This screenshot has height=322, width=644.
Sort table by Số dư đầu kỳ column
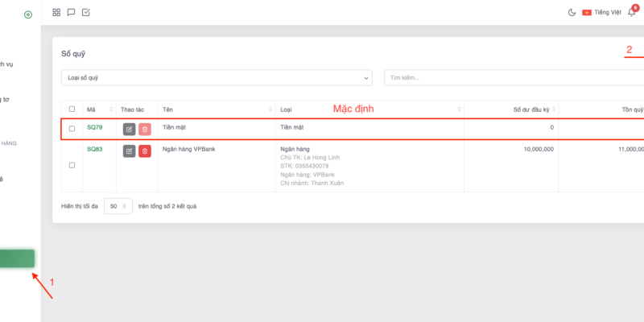click(511, 109)
